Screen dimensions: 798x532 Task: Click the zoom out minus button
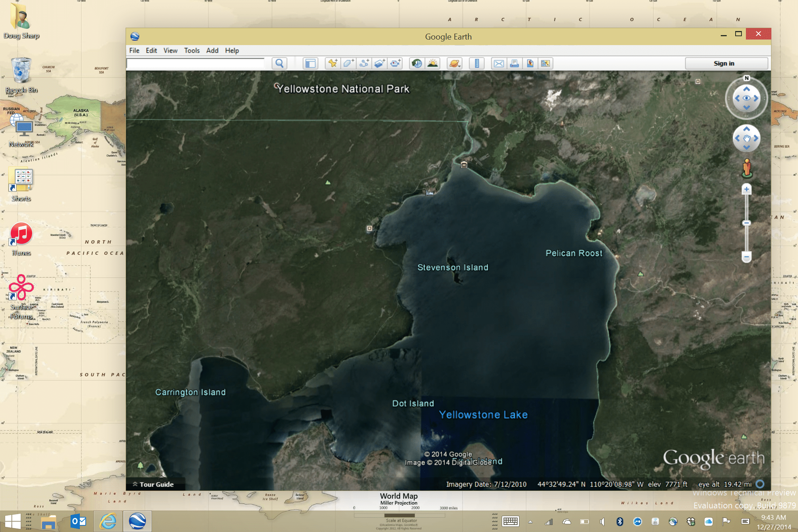(x=747, y=257)
